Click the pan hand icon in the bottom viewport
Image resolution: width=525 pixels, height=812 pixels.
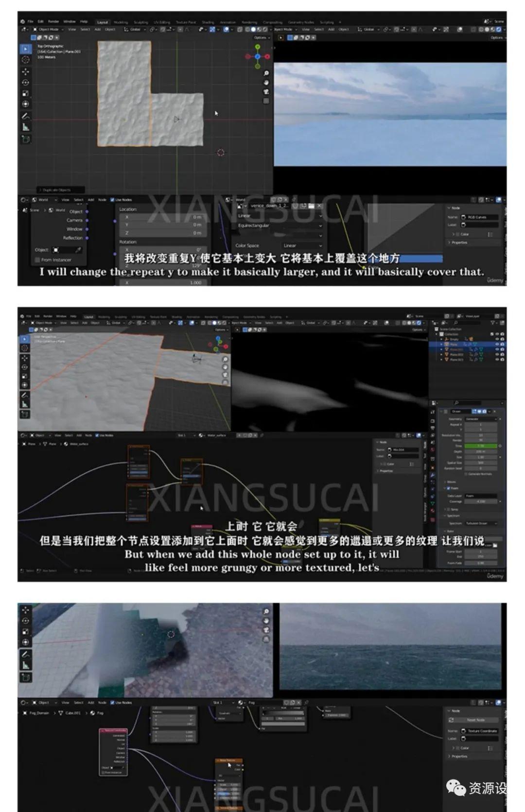click(266, 621)
